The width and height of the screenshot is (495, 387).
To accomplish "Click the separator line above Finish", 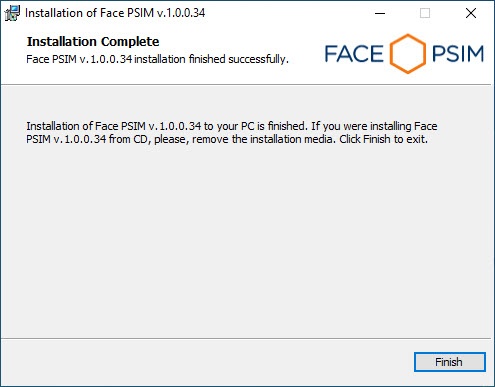I will tap(246, 339).
